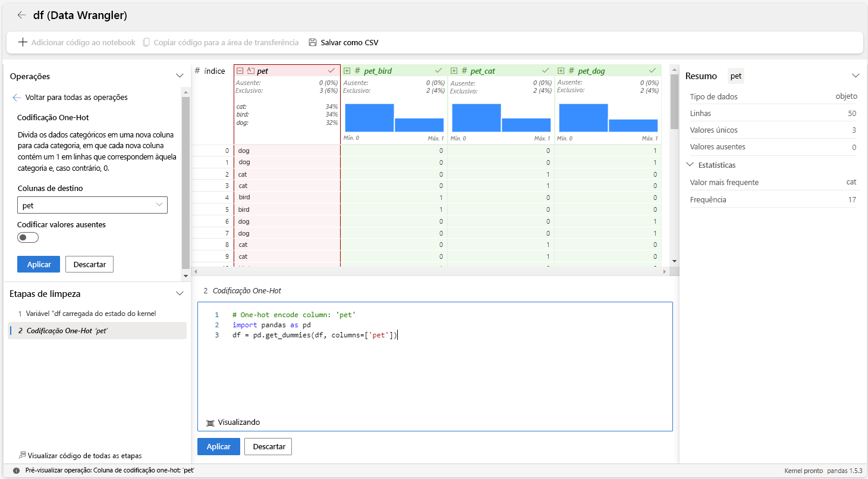Screen dimensions: 868x479
Task: Click the left arrow of the grid's horizontal scrollbar
Action: pos(196,271)
